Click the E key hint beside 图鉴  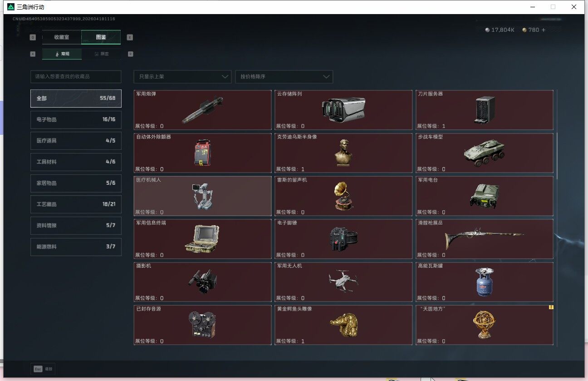(130, 37)
